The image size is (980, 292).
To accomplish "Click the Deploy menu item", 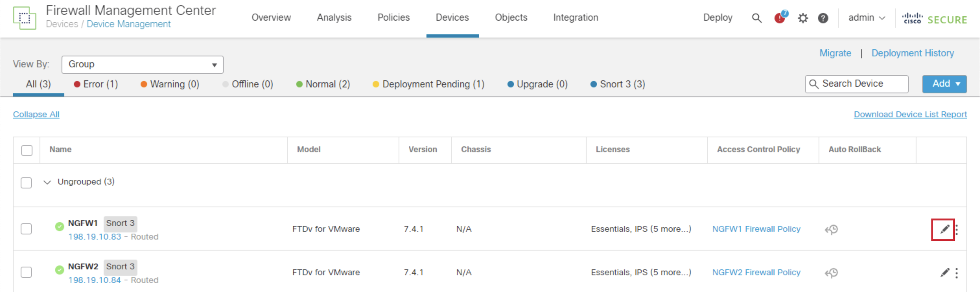I will [717, 17].
